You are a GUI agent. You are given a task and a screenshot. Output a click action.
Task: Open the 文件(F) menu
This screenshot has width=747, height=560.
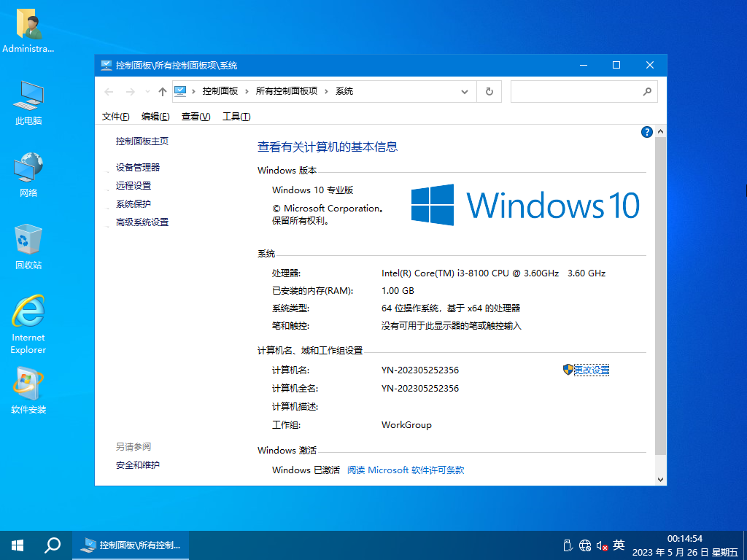point(115,117)
